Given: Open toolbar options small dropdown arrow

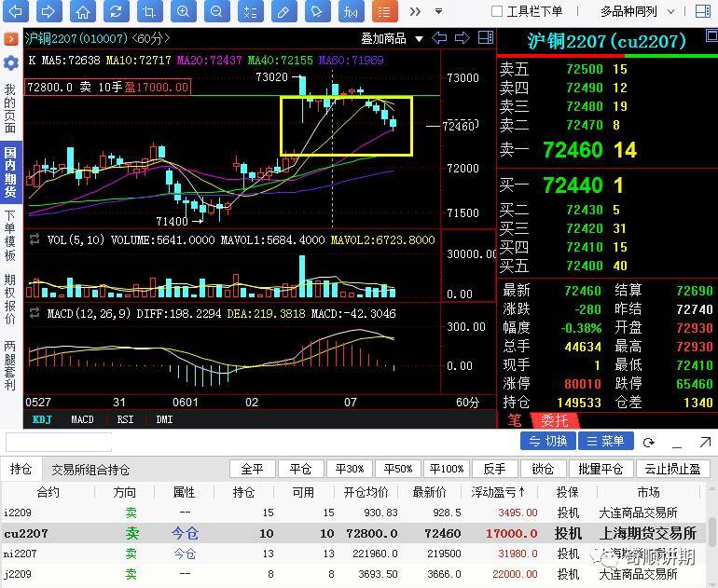Looking at the screenshot, I should coord(438,11).
